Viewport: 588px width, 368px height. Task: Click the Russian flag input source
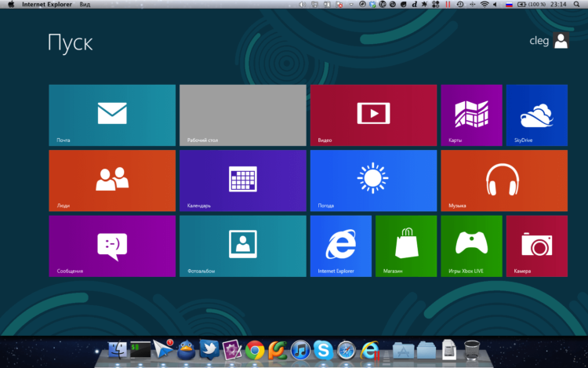509,5
